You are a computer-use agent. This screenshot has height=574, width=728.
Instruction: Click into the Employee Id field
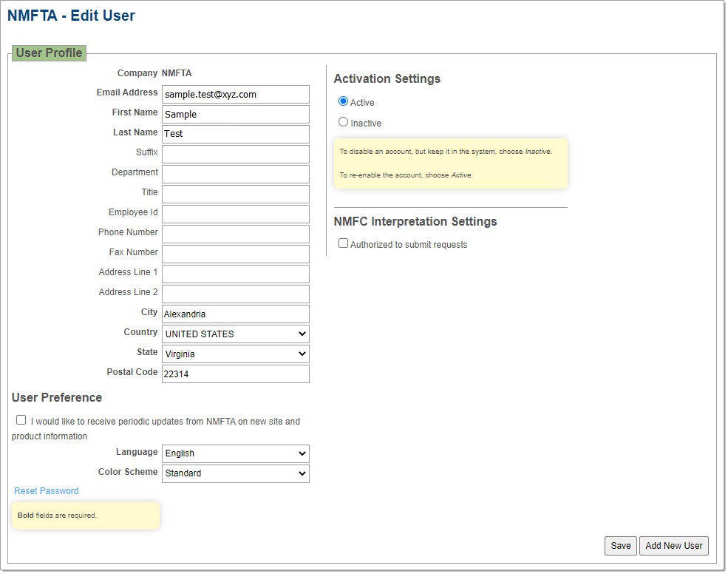(235, 214)
